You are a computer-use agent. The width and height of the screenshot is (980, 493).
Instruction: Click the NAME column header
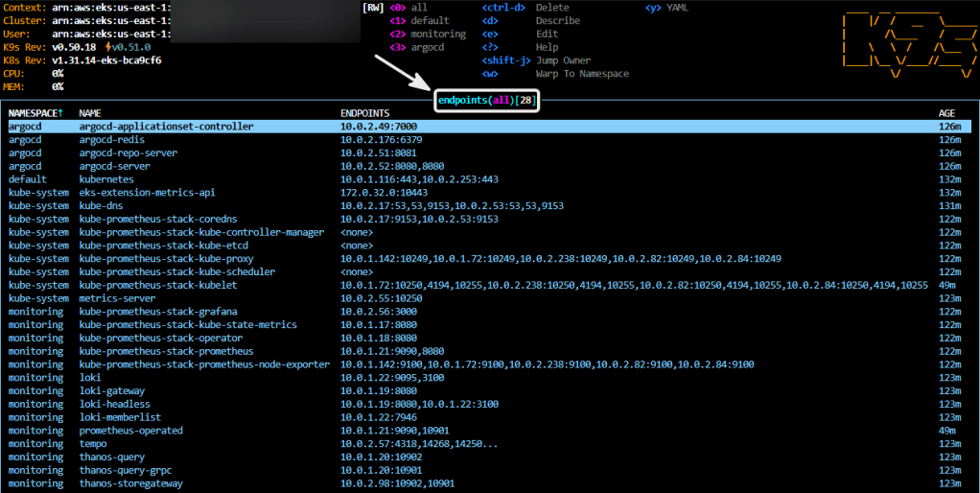tap(90, 113)
